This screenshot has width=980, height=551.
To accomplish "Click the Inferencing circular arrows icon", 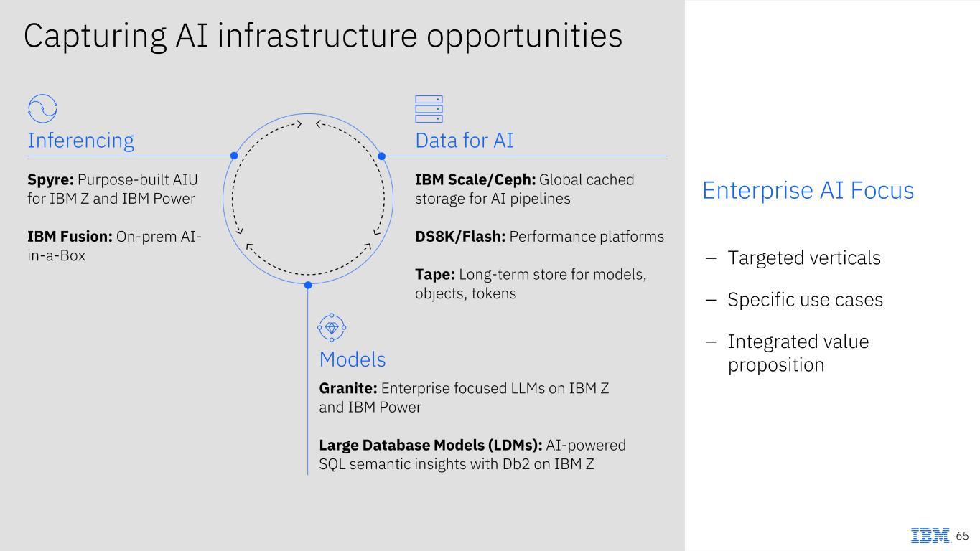I will click(42, 108).
